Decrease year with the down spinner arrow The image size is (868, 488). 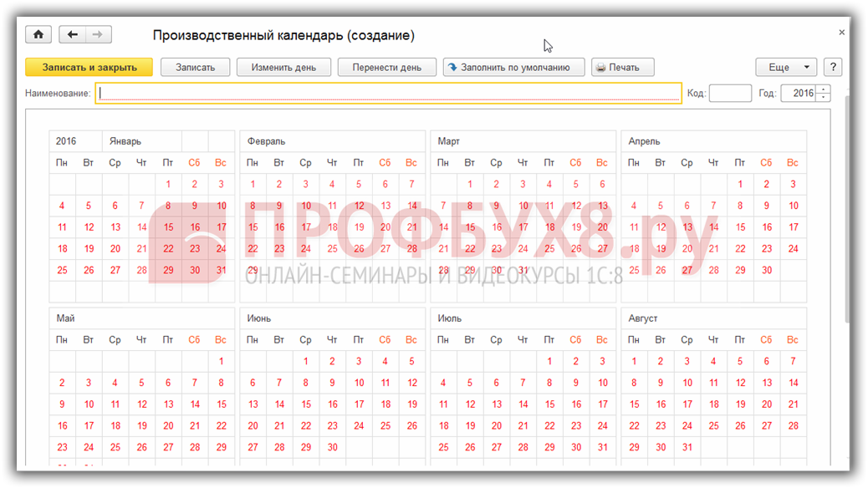pyautogui.click(x=825, y=98)
